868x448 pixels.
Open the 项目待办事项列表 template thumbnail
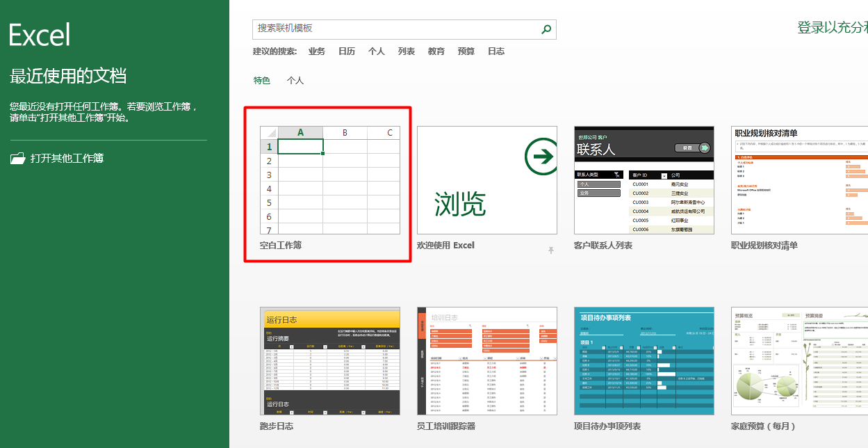click(x=644, y=361)
